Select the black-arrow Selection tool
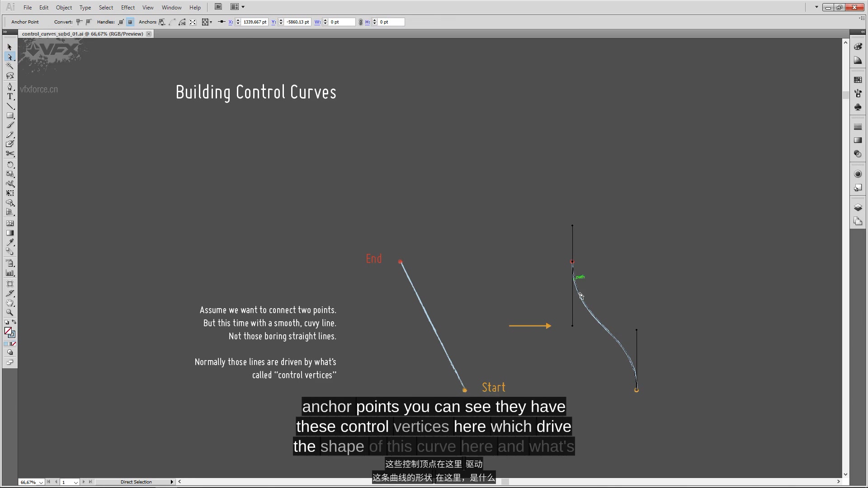The image size is (868, 488). [x=9, y=47]
